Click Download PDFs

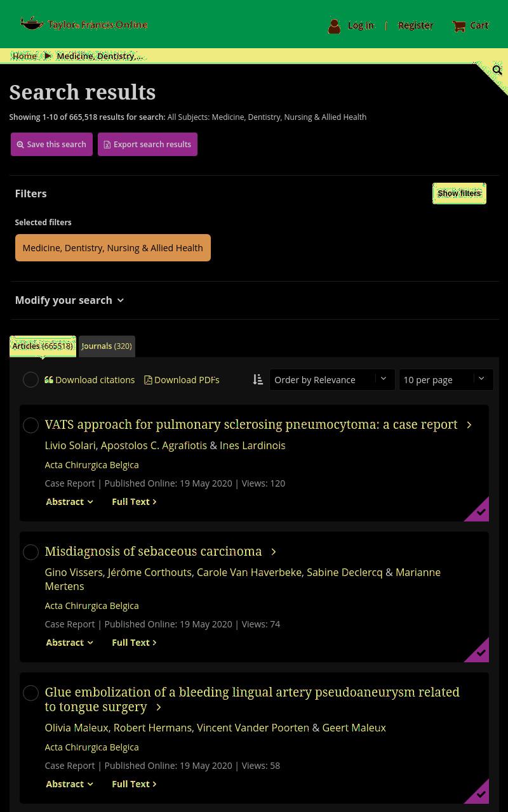(182, 380)
